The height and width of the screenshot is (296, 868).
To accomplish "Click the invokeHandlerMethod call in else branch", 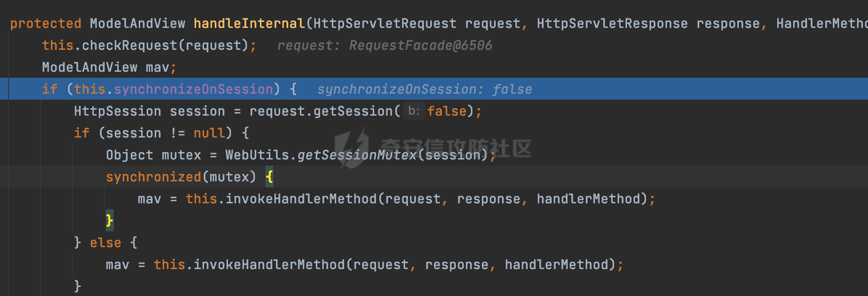I will point(269,265).
